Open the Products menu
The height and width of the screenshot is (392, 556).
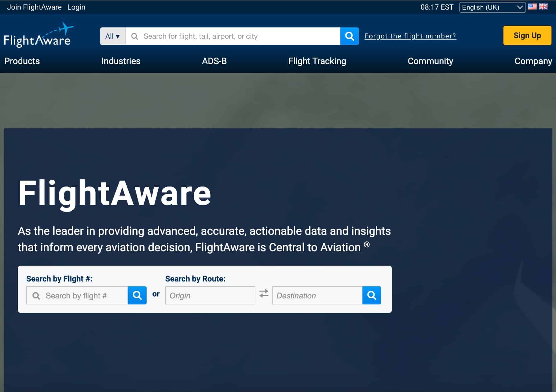(22, 61)
